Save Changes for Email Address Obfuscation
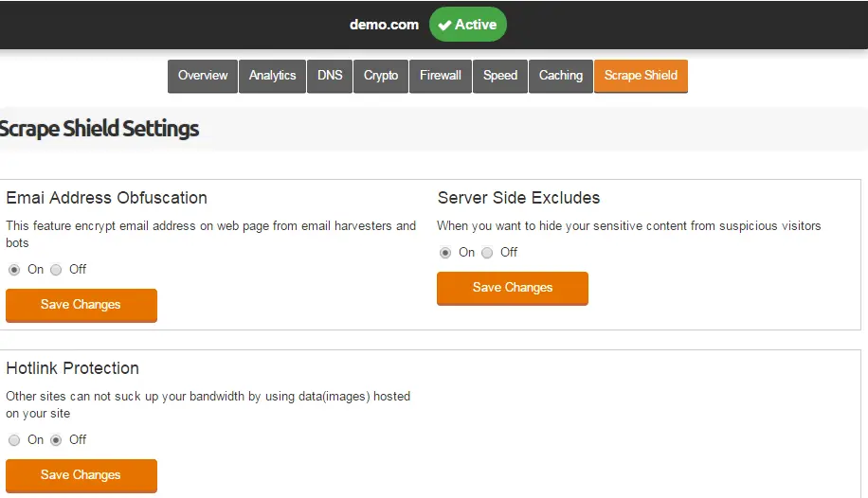Image resolution: width=868 pixels, height=498 pixels. click(x=81, y=305)
